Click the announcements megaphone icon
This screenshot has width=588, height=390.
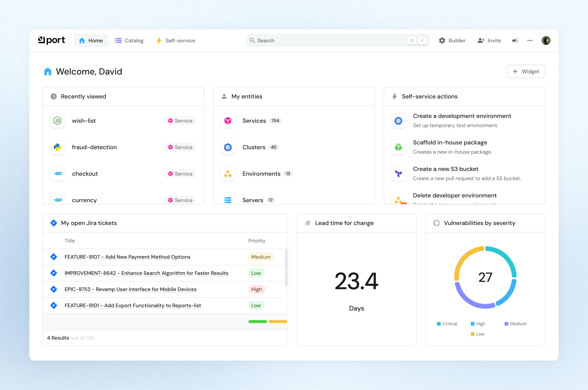[515, 40]
